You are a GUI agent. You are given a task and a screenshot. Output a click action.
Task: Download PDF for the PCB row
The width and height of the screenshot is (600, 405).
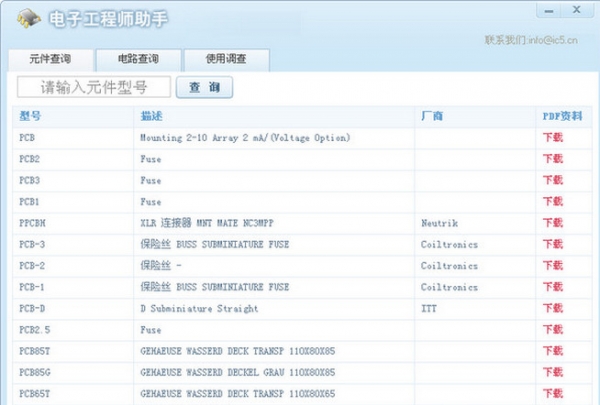(x=553, y=137)
